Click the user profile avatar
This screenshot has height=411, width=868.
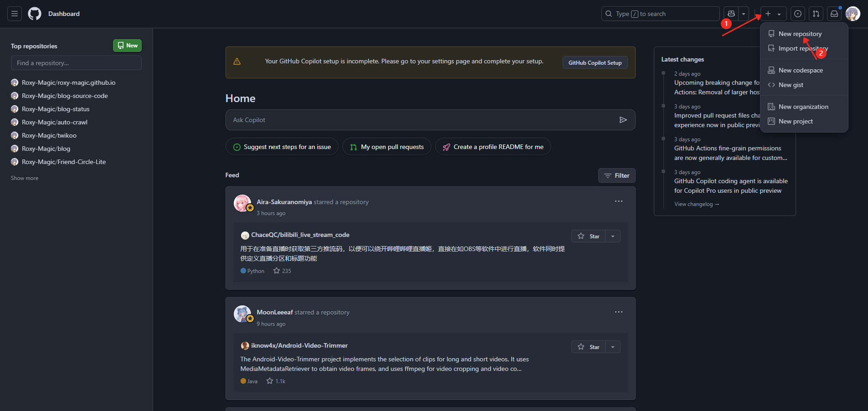tap(853, 14)
